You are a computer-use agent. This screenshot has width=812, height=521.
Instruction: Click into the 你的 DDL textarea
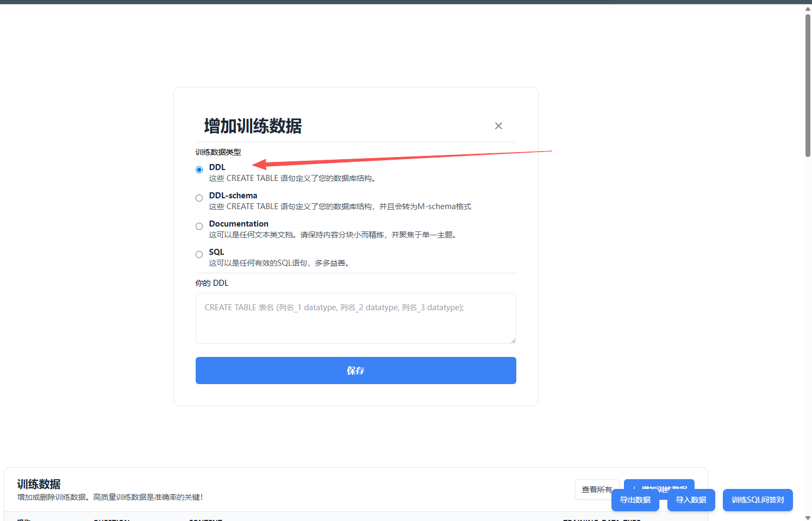click(356, 318)
